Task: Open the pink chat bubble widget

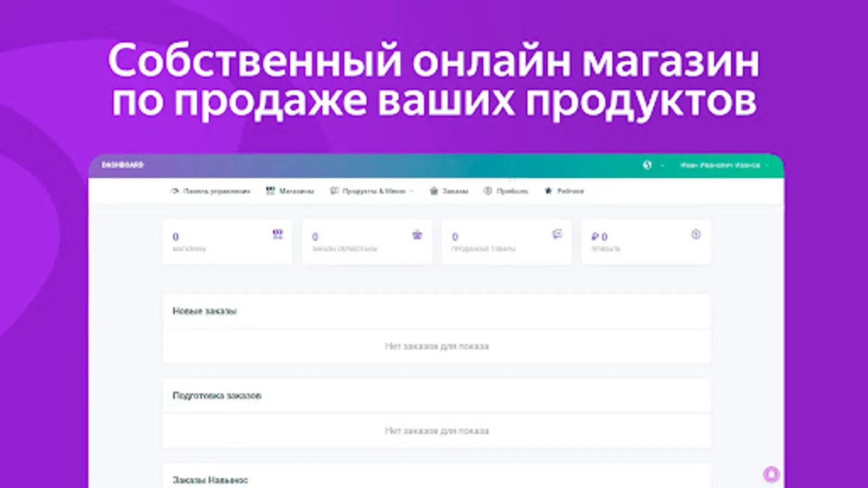Action: (771, 474)
